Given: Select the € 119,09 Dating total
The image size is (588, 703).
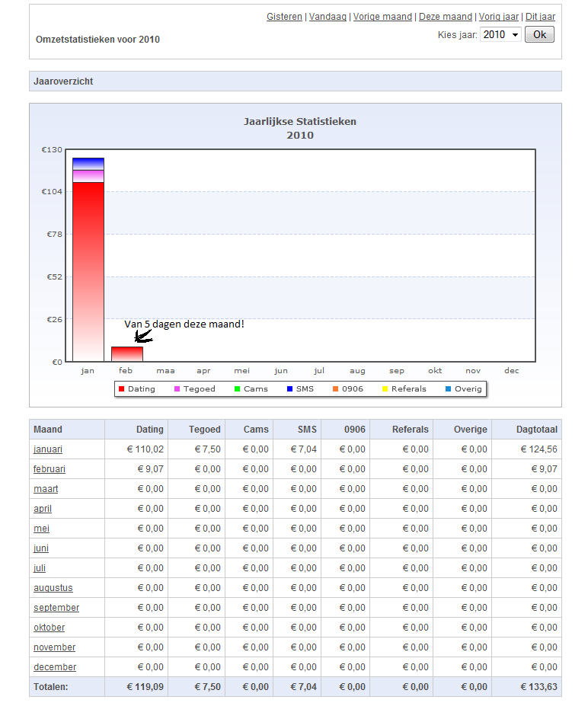Looking at the screenshot, I should pyautogui.click(x=136, y=687).
